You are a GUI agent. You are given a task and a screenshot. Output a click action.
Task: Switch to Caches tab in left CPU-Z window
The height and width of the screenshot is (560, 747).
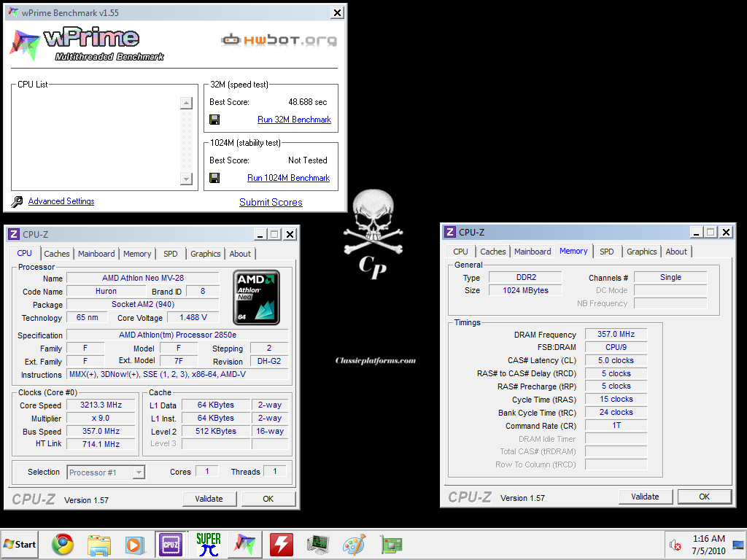pyautogui.click(x=57, y=254)
